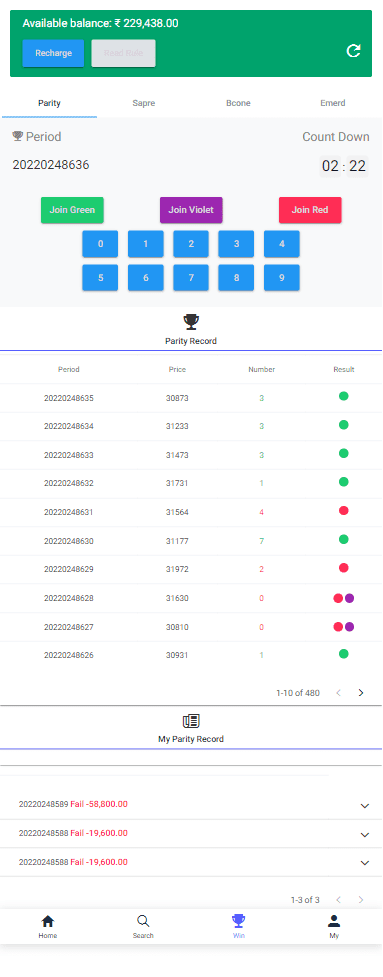
Task: Select number 8 button
Action: (x=236, y=278)
